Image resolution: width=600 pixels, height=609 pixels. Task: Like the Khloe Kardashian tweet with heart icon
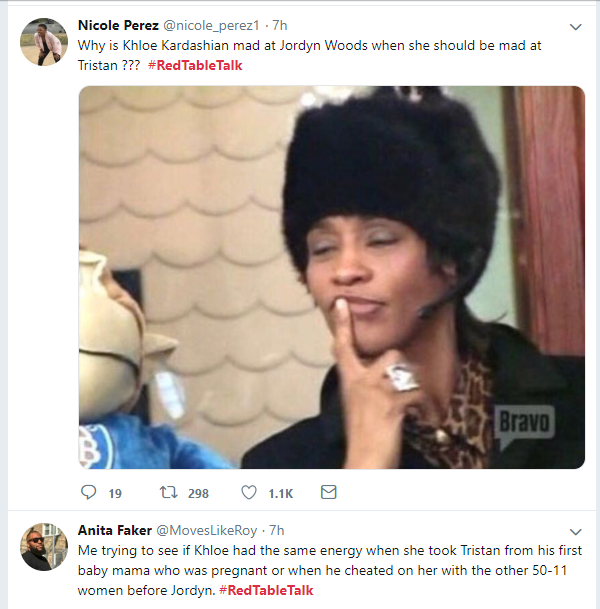tap(249, 493)
